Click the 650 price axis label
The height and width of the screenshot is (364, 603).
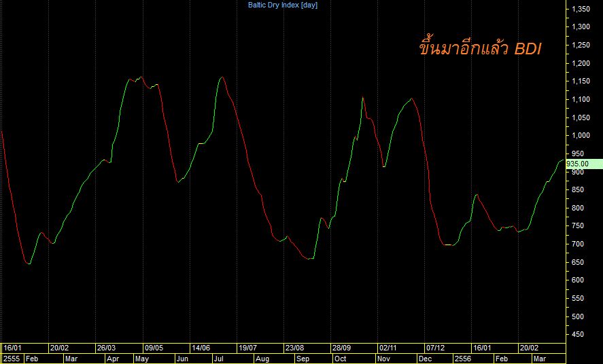578,263
